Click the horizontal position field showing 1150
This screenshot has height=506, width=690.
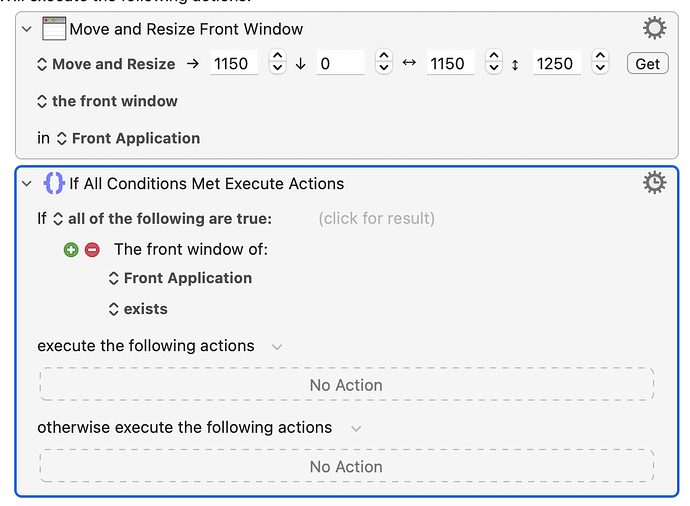pos(234,64)
